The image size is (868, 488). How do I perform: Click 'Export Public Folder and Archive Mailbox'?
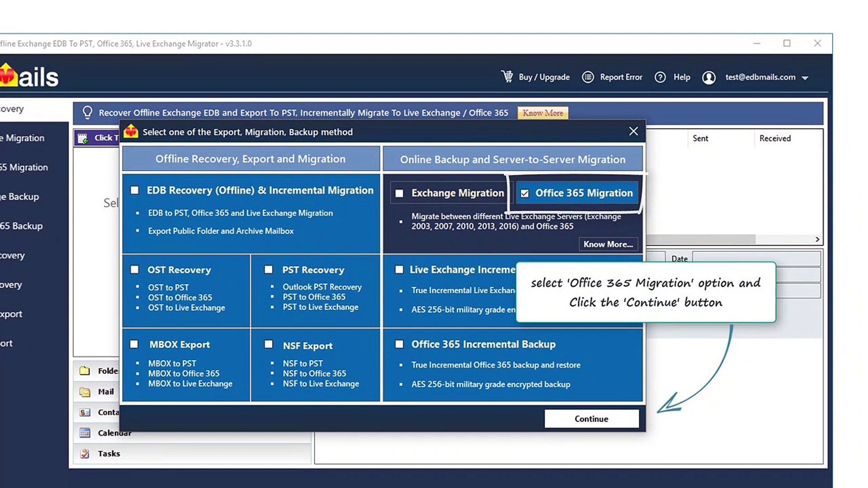tap(221, 231)
